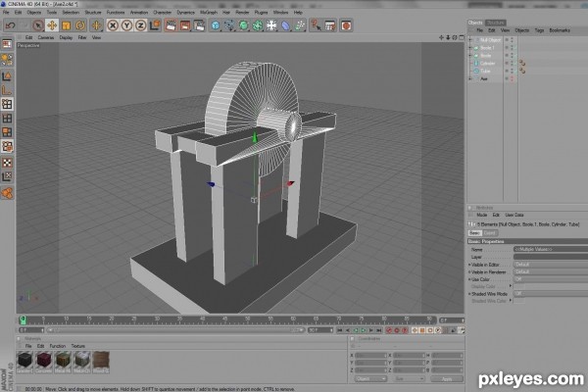Viewport: 588px width, 392px height.
Task: Activate the Rotate tool
Action: [80, 25]
